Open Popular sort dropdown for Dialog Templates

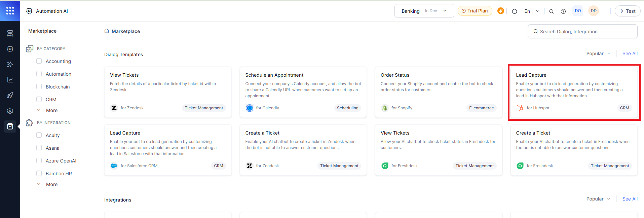click(598, 53)
